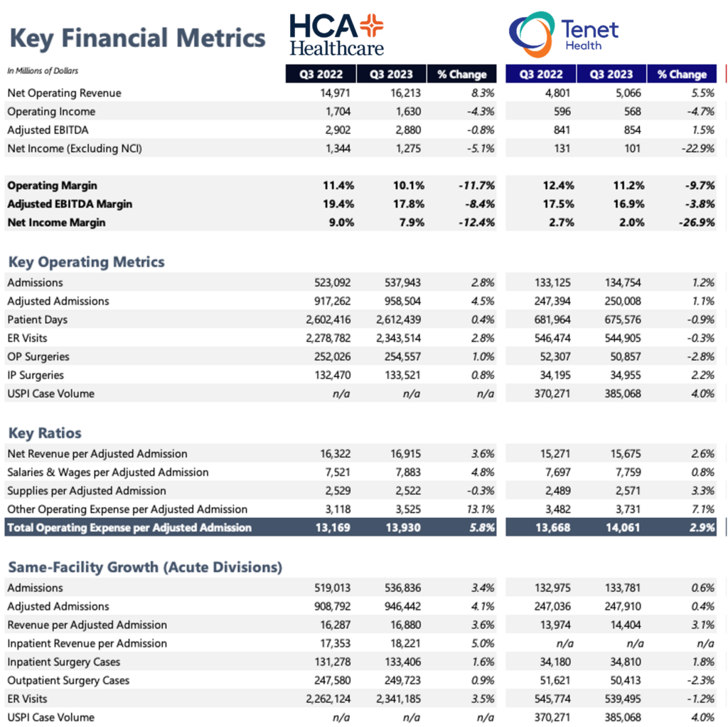The width and height of the screenshot is (728, 727).
Task: Click the Key Operating Metrics heading
Action: [86, 262]
